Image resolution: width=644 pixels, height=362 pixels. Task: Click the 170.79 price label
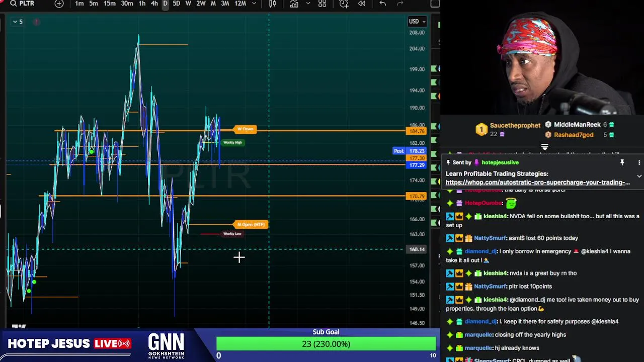click(x=416, y=196)
